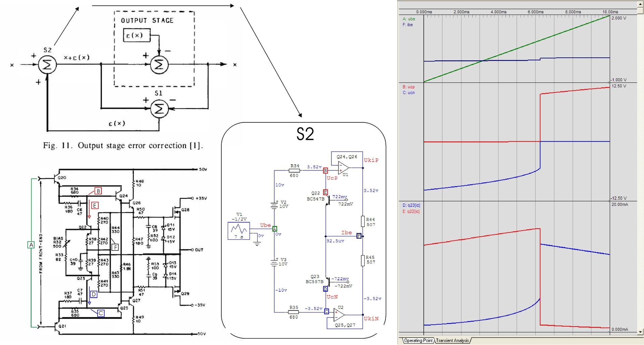
Task: Select the ground symbol below V1
Action: click(x=257, y=244)
